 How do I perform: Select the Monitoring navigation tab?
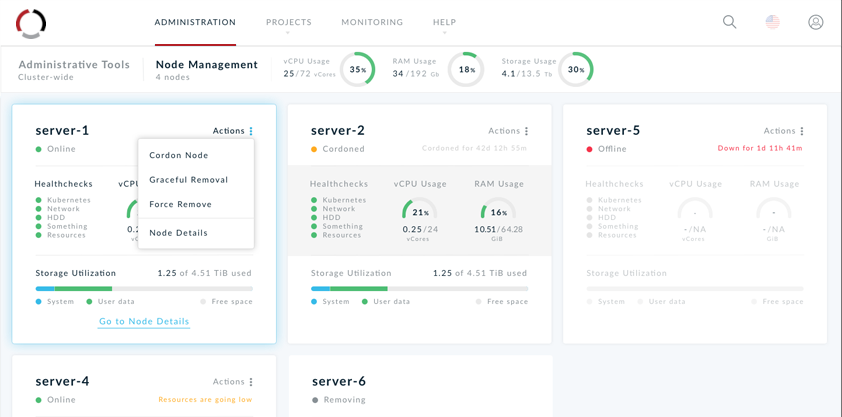[372, 22]
